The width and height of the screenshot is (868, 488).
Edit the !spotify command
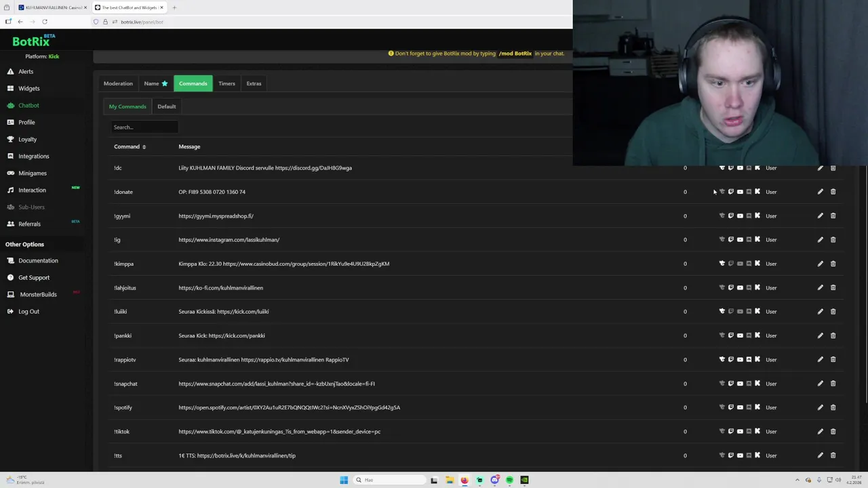click(x=820, y=407)
